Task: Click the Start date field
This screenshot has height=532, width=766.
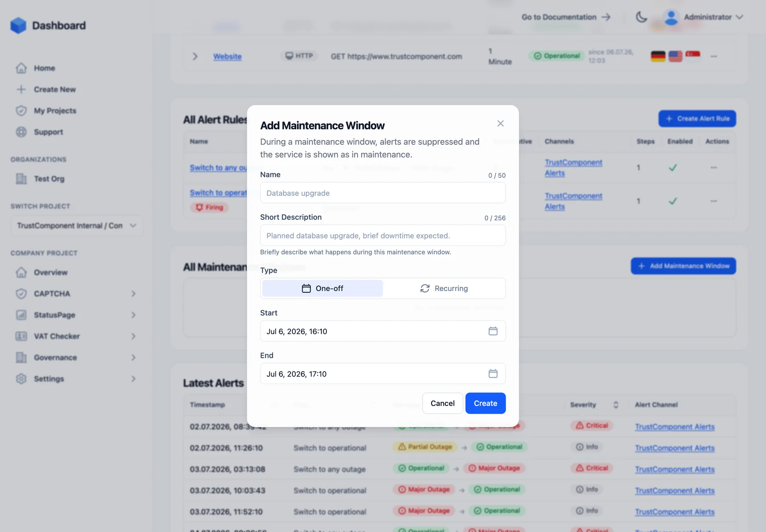Action: coord(383,331)
